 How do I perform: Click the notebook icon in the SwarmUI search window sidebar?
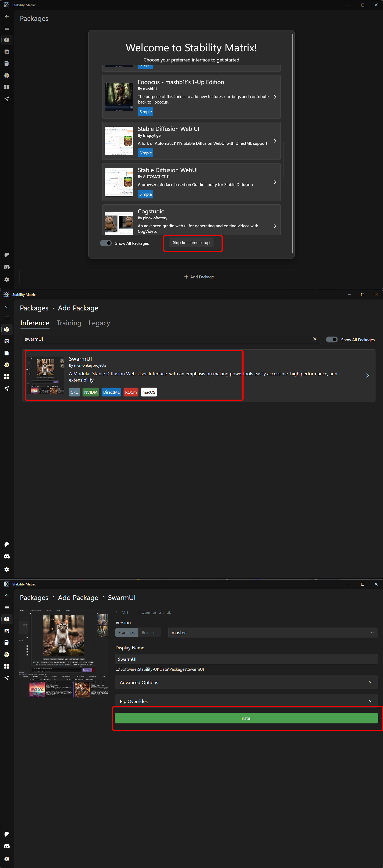point(7,353)
